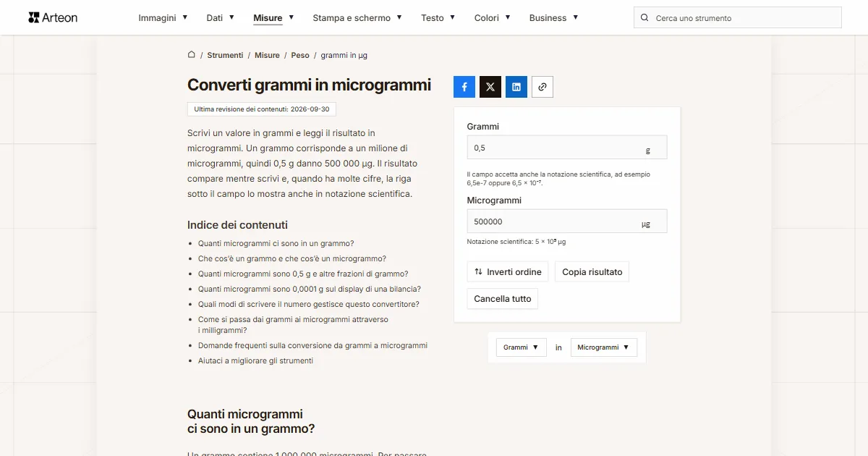This screenshot has height=456, width=868.
Task: Go to 'Come si passa dai grammi' link
Action: [293, 325]
